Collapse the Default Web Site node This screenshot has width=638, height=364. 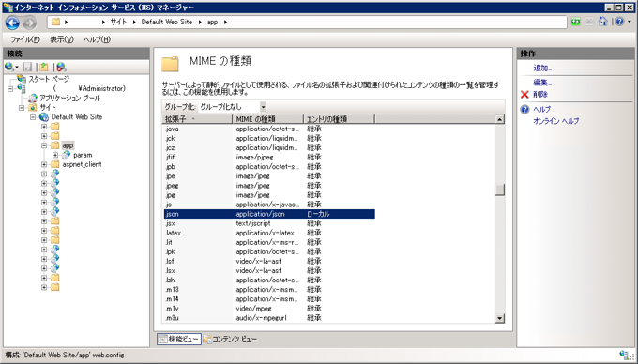pyautogui.click(x=33, y=117)
